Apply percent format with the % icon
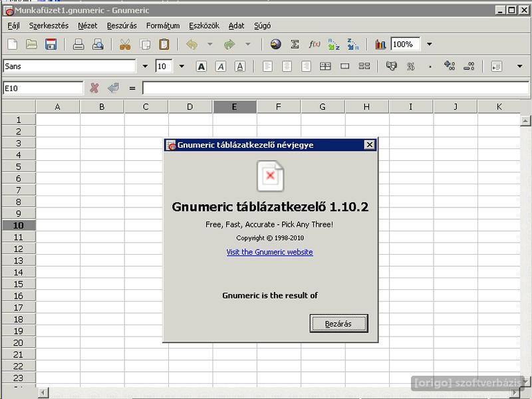Image resolution: width=532 pixels, height=399 pixels. pos(411,66)
